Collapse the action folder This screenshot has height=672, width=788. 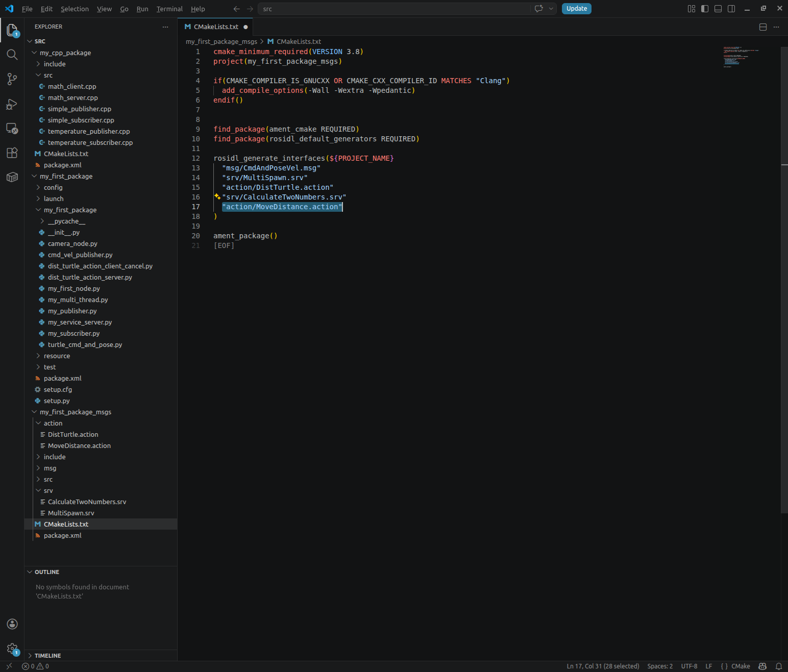click(x=38, y=423)
